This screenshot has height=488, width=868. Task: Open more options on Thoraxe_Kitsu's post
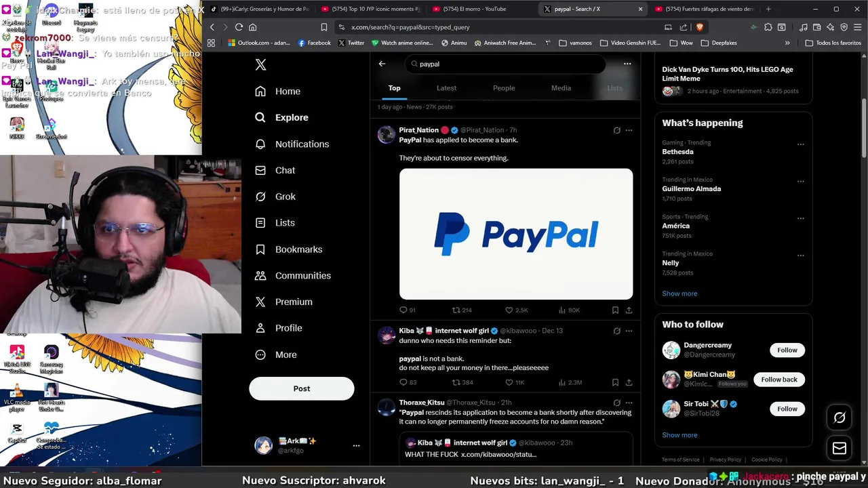coord(629,403)
